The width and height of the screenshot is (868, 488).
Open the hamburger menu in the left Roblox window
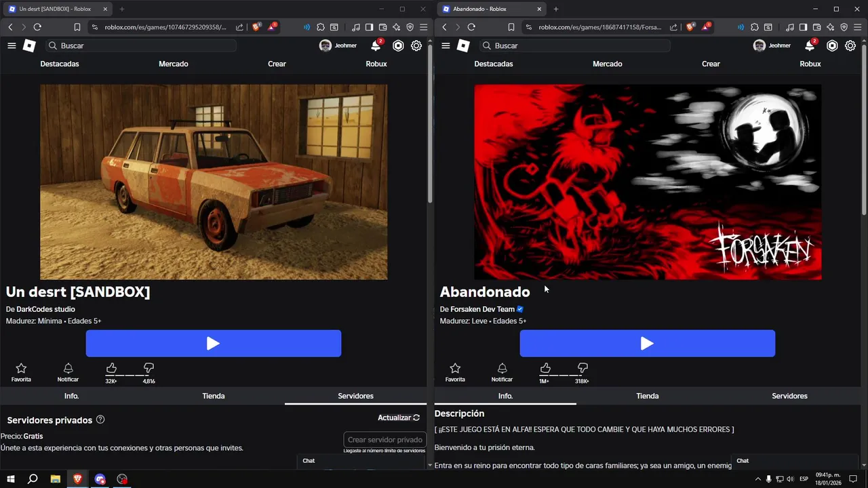12,45
